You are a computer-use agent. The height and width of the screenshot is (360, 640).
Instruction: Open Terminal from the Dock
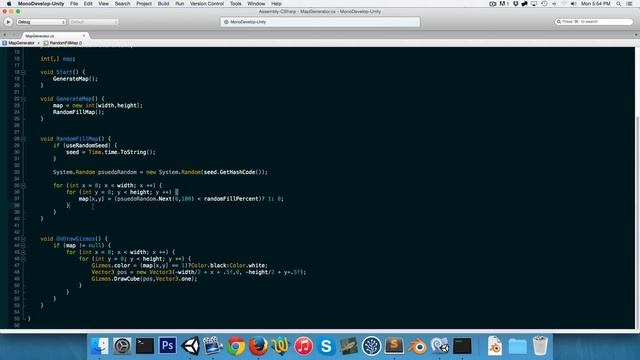pos(144,346)
